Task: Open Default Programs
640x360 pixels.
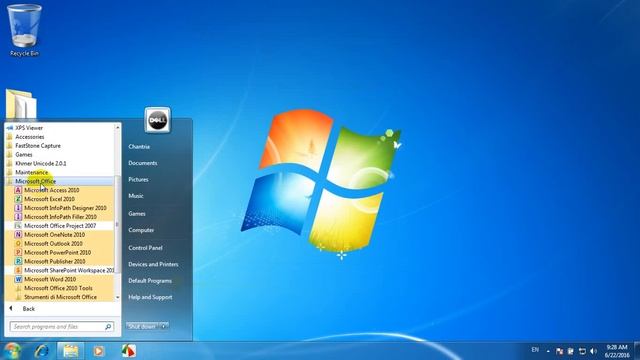Action: (150, 281)
